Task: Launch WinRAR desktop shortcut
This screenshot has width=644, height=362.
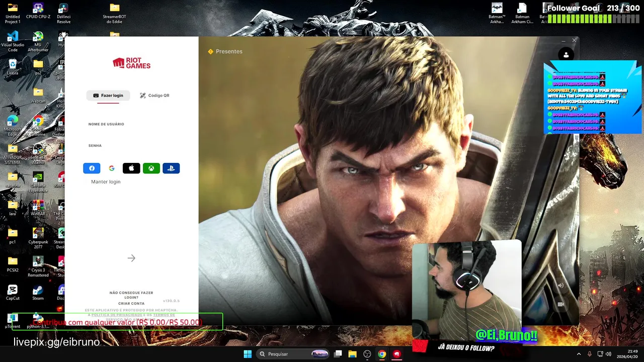Action: (x=38, y=208)
